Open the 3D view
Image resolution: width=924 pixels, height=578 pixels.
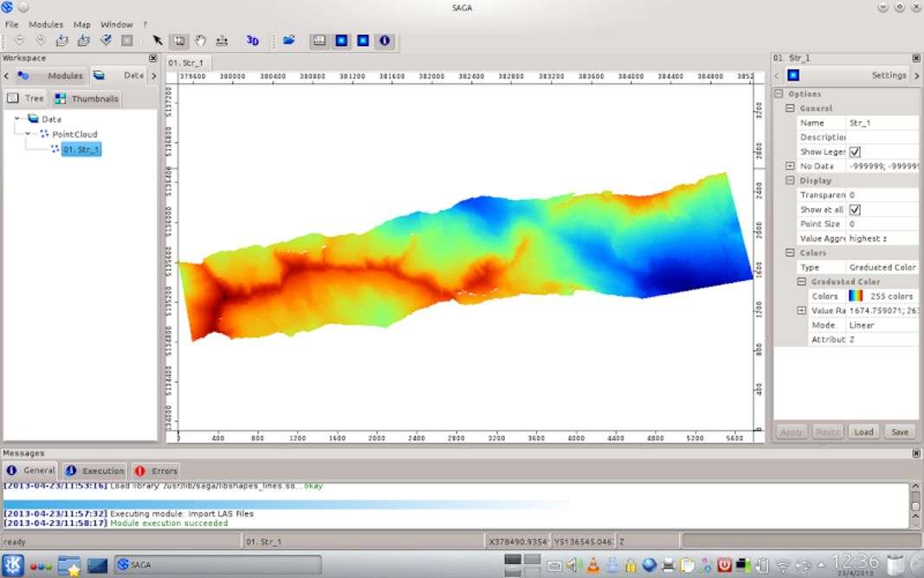[x=252, y=40]
